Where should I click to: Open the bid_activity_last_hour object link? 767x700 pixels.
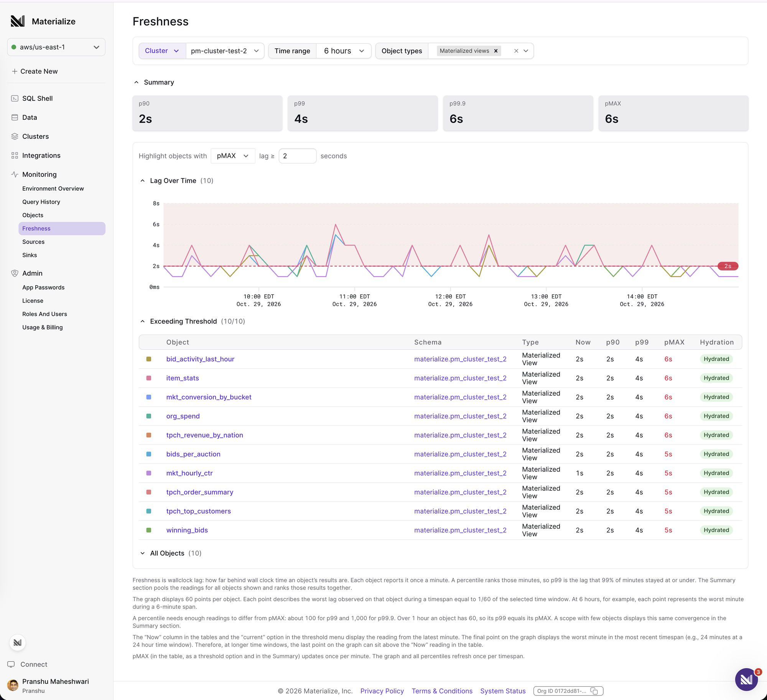(x=200, y=359)
